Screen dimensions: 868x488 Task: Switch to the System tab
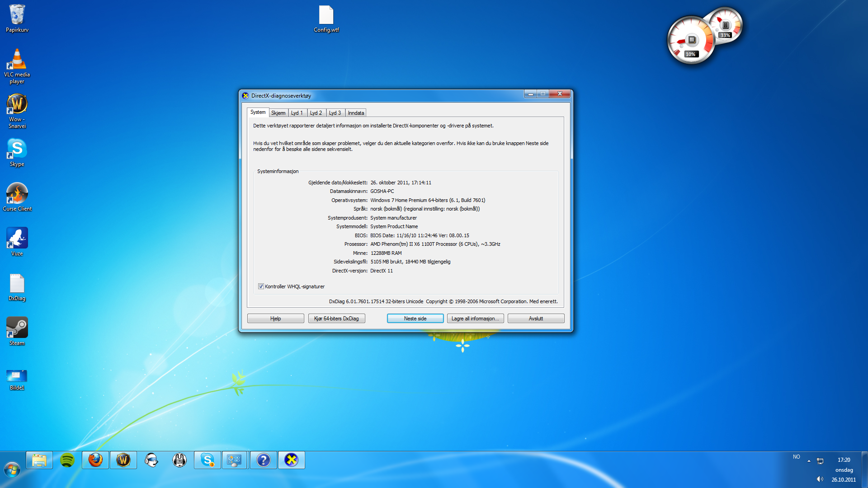pos(258,112)
